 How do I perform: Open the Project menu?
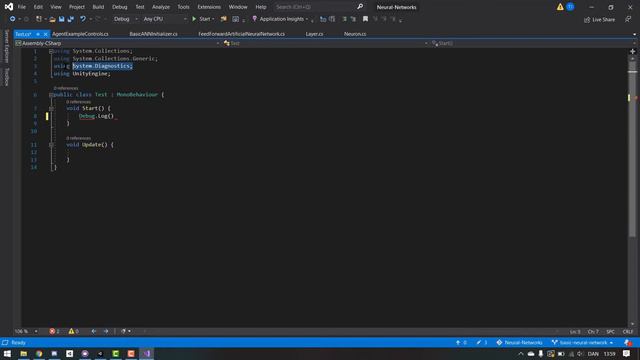pyautogui.click(x=77, y=7)
